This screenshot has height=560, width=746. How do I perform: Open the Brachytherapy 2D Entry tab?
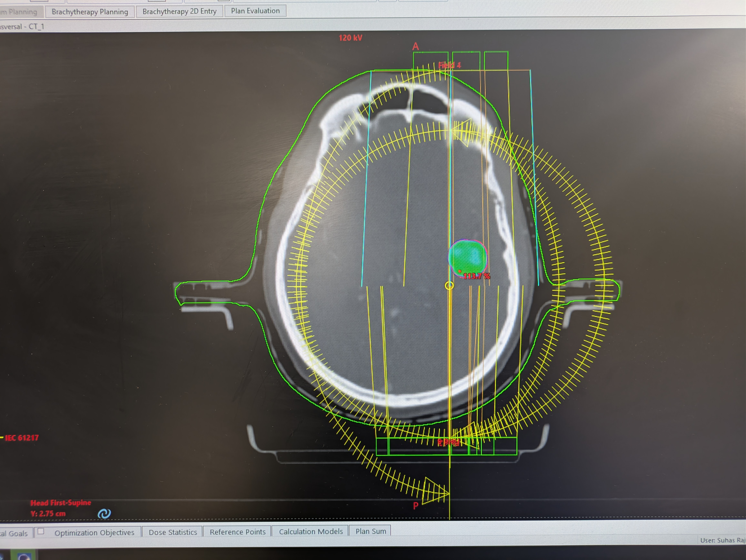pos(179,11)
